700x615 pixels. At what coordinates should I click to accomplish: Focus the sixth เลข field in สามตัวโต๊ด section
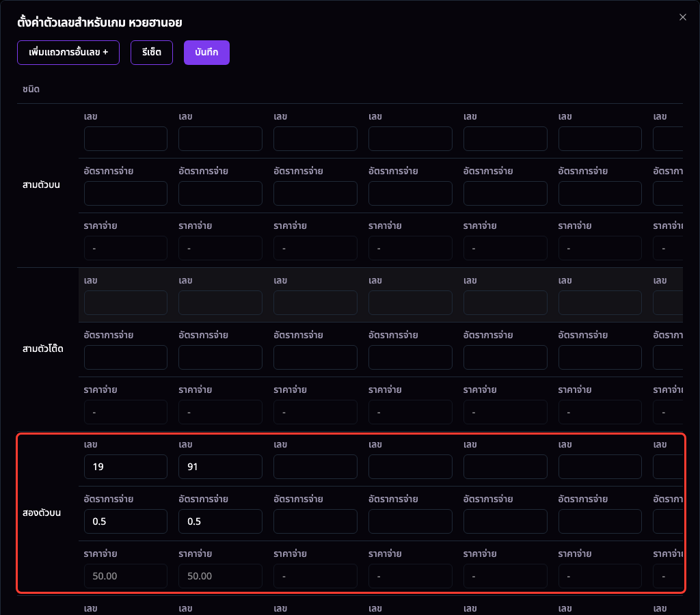(x=600, y=303)
